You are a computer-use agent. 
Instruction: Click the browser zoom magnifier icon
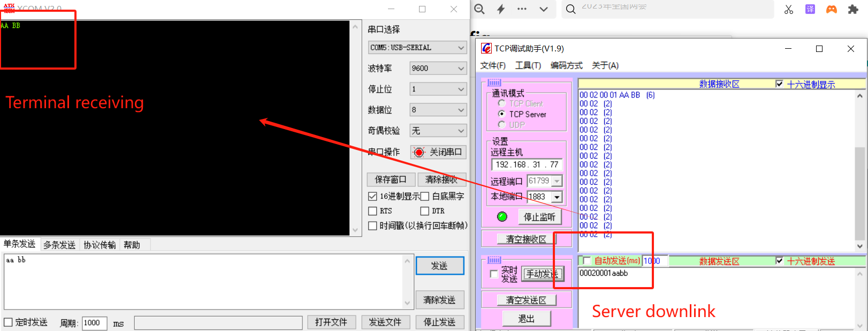click(479, 9)
